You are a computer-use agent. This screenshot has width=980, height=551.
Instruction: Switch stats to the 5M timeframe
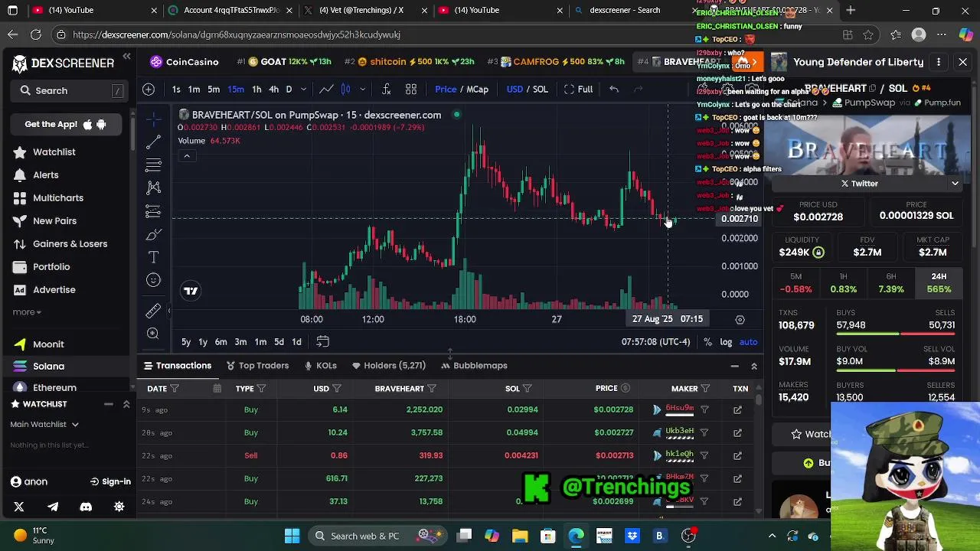click(x=796, y=283)
